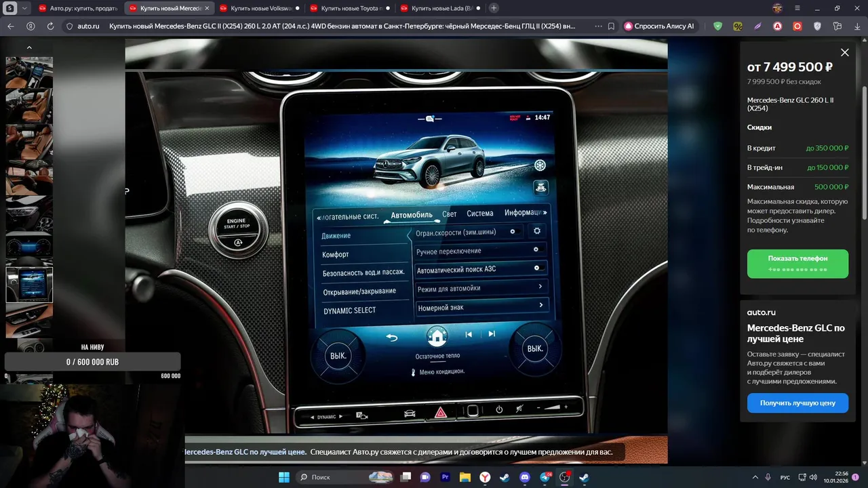Viewport: 868px width, 488px height.
Task: Open the browser downloads icon
Action: pos(857,26)
